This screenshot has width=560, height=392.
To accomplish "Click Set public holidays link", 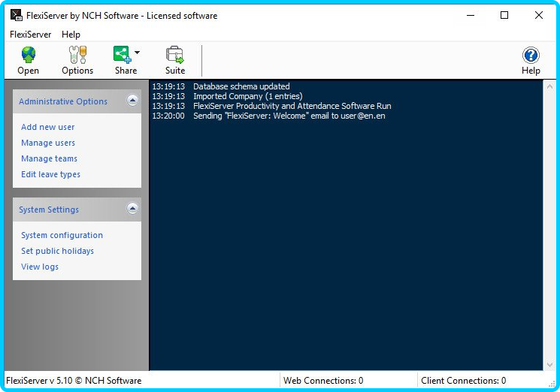I will pyautogui.click(x=57, y=251).
